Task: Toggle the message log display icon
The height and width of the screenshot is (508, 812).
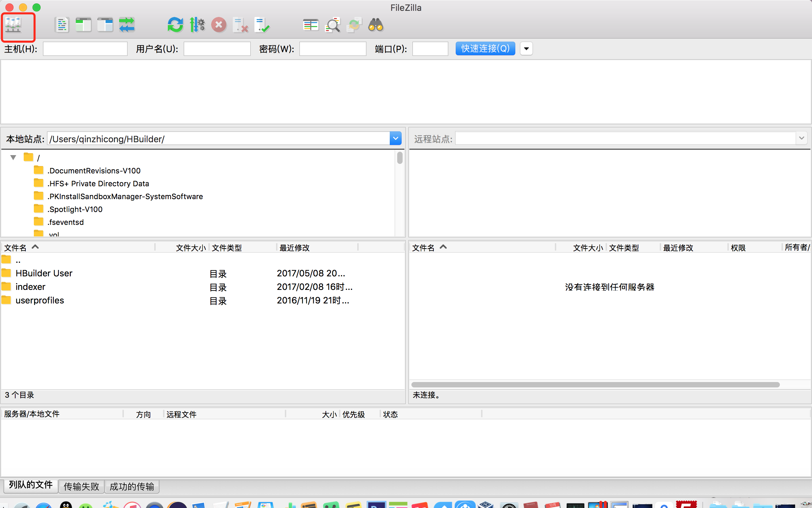Action: point(62,25)
